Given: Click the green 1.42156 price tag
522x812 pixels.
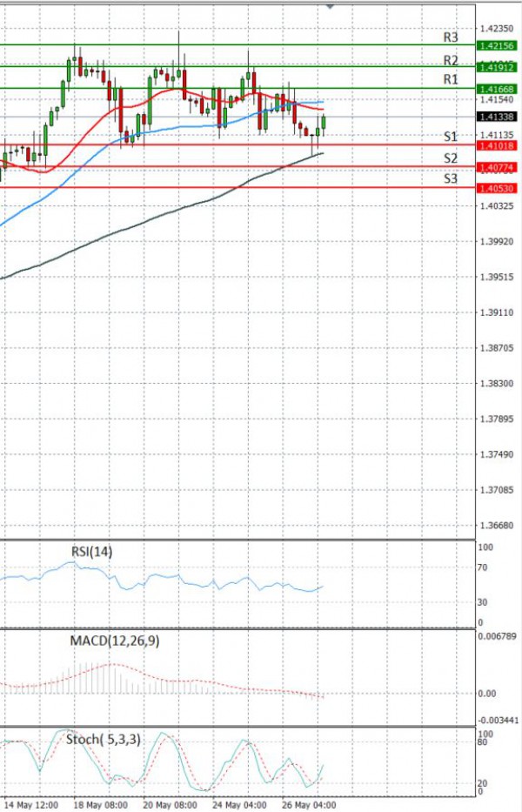Looking at the screenshot, I should click(x=497, y=46).
